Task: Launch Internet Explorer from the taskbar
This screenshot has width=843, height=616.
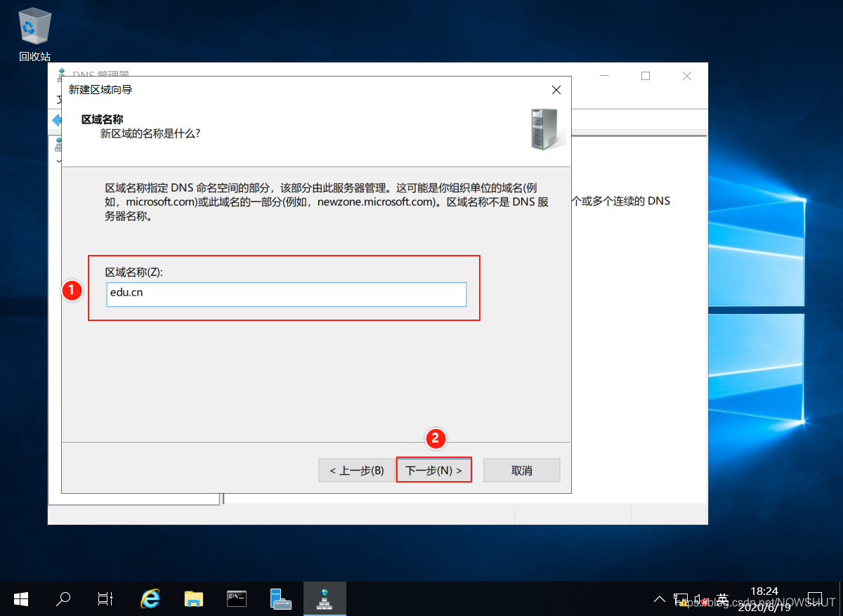Action: pyautogui.click(x=150, y=598)
